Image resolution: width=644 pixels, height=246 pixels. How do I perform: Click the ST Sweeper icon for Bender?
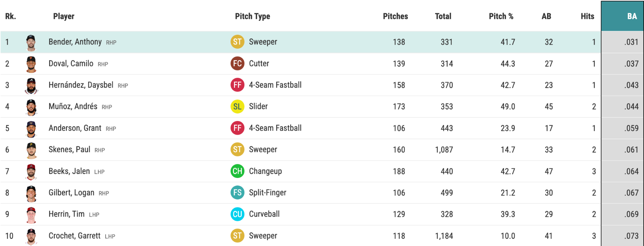237,42
